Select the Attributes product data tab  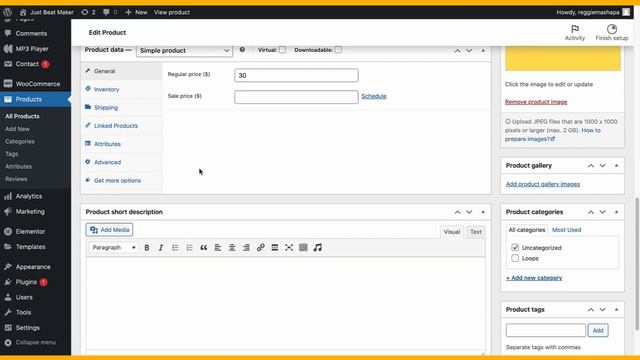coord(122,144)
